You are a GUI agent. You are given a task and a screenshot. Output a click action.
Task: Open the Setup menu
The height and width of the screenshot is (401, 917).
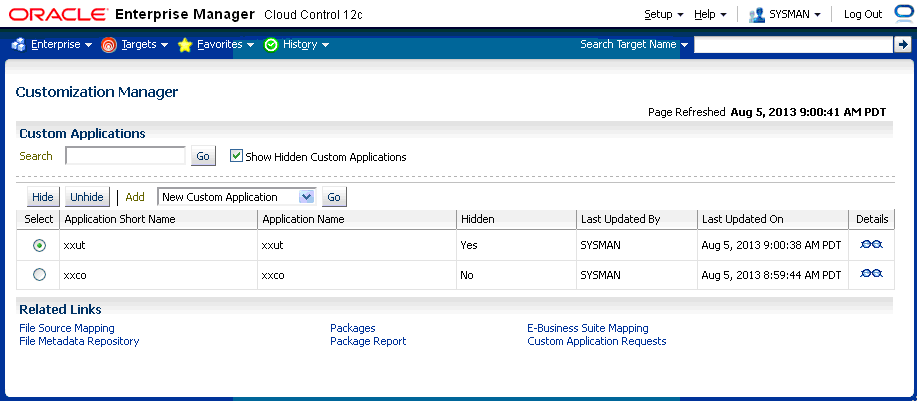point(664,15)
